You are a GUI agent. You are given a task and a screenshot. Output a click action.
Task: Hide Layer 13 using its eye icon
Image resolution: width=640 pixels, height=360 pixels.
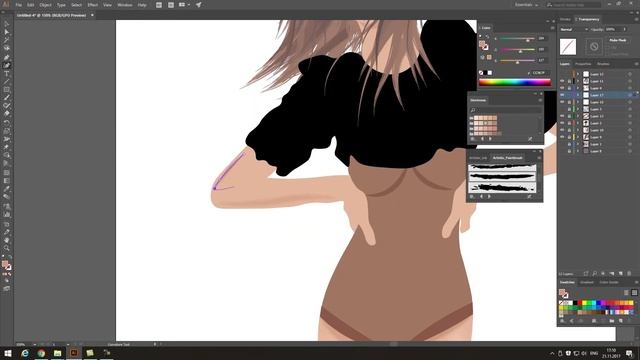tap(562, 116)
